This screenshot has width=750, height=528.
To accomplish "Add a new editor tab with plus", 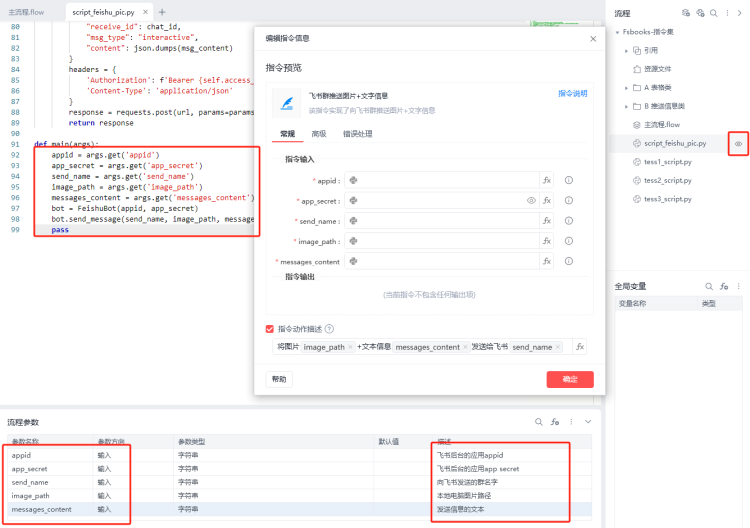I will pyautogui.click(x=162, y=12).
